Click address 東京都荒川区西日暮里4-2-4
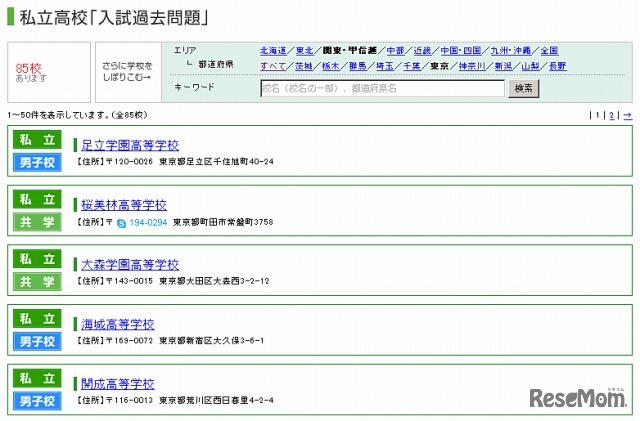The height and width of the screenshot is (421, 640). (x=216, y=400)
